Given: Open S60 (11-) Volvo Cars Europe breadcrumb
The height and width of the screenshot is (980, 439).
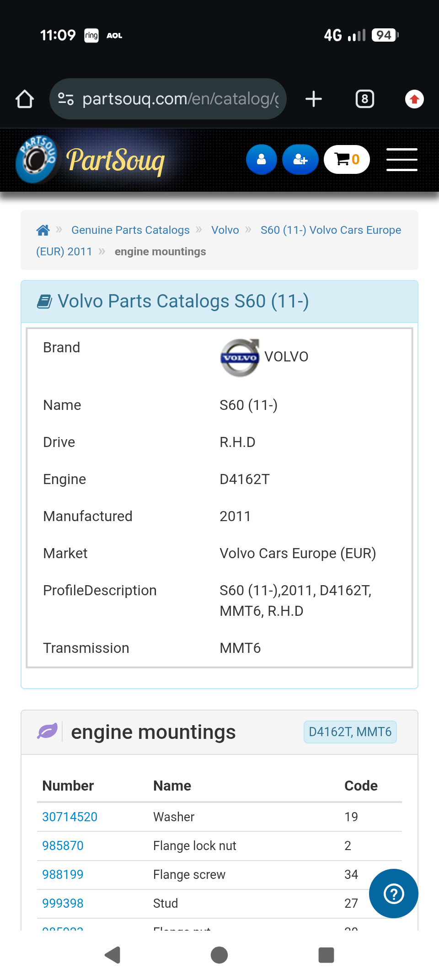Looking at the screenshot, I should (331, 230).
